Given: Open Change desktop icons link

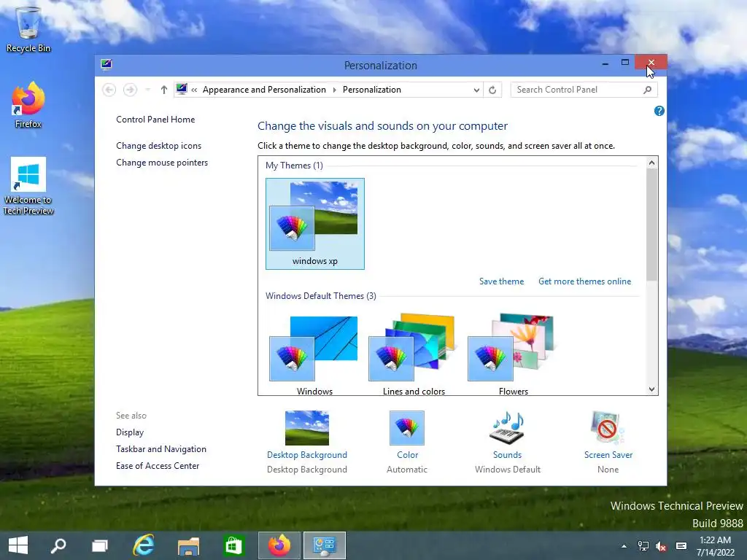Looking at the screenshot, I should [x=158, y=146].
